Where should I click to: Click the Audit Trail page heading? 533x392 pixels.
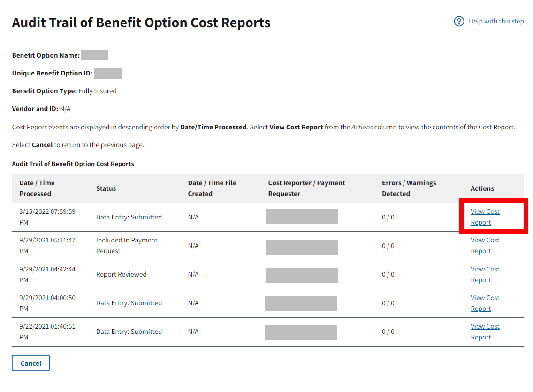tap(141, 23)
